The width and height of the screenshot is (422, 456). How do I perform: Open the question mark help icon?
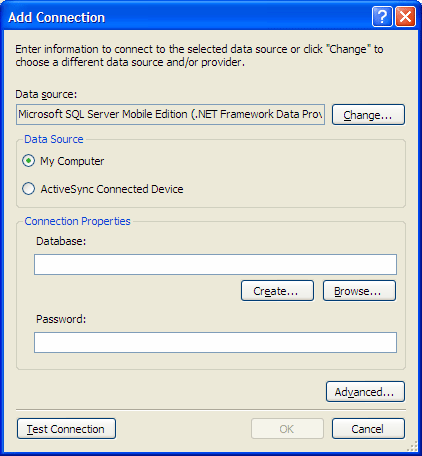[382, 16]
